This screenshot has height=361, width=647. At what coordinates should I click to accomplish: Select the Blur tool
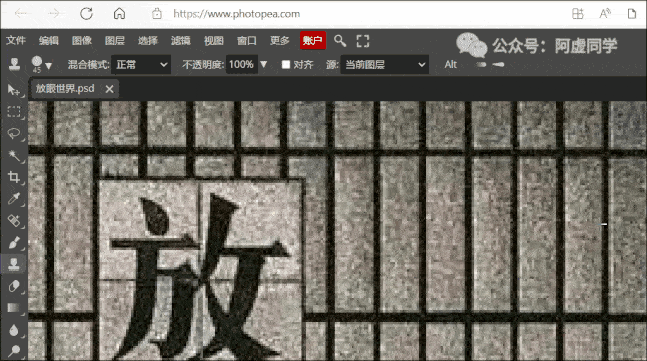pyautogui.click(x=14, y=330)
